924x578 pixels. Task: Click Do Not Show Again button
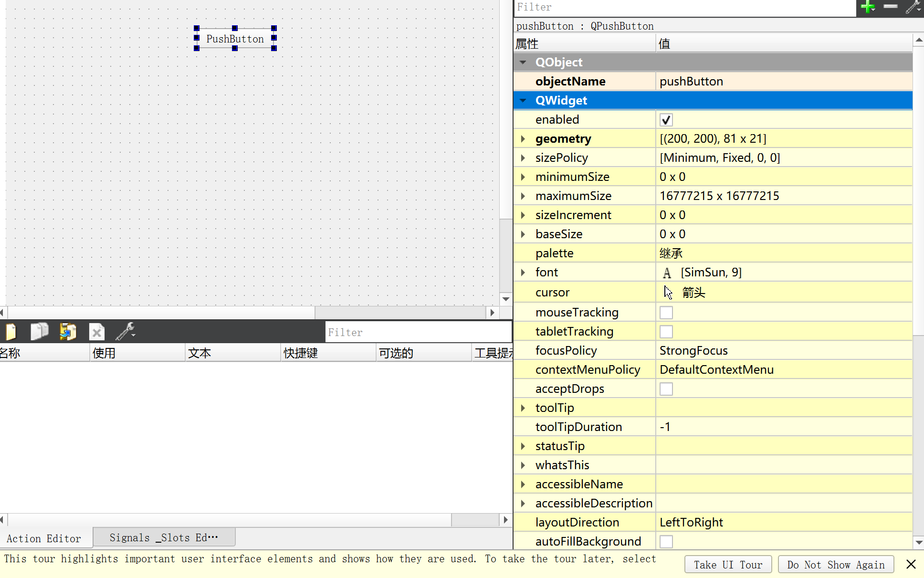pyautogui.click(x=836, y=565)
